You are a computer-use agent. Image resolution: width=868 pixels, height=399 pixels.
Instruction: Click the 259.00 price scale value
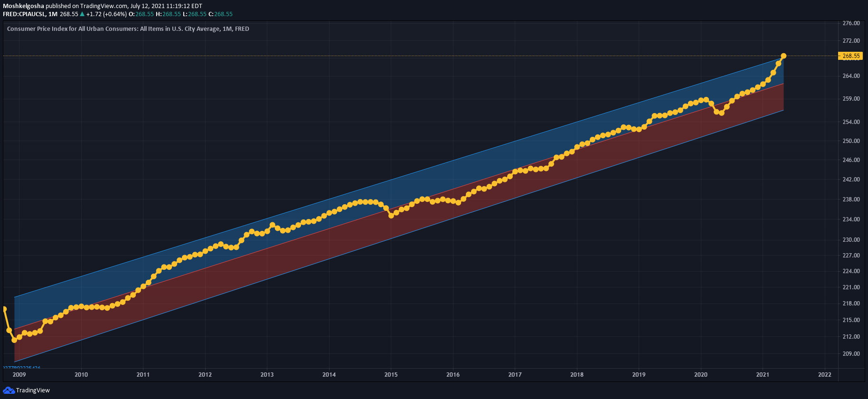[x=851, y=99]
